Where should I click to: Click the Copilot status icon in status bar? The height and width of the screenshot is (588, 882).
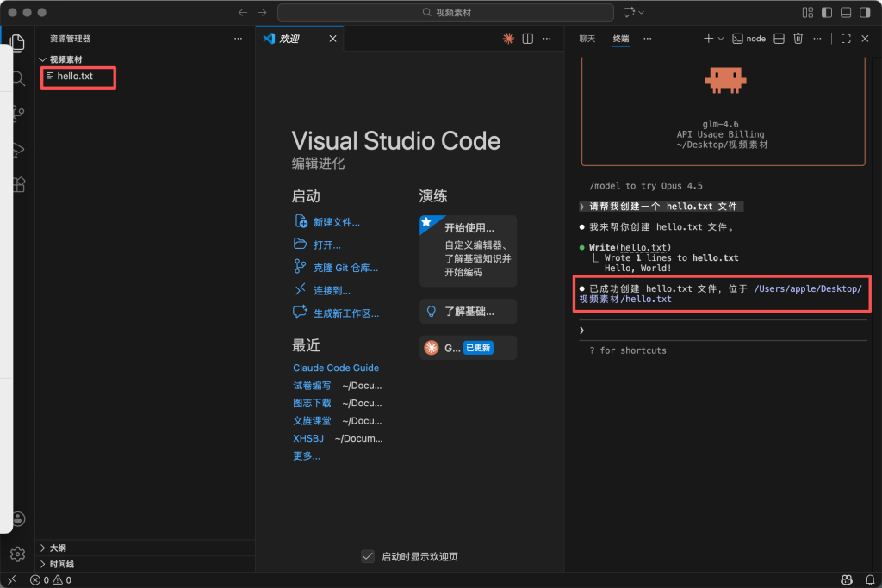pyautogui.click(x=847, y=580)
